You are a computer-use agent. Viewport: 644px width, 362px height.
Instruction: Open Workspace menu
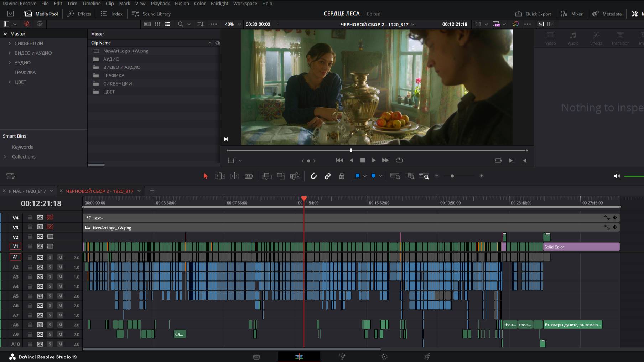pos(245,4)
